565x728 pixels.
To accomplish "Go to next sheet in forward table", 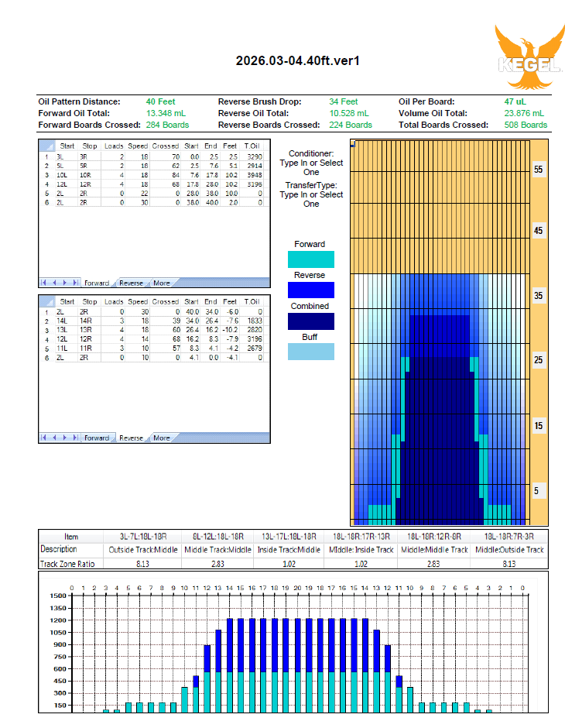I will (63, 283).
